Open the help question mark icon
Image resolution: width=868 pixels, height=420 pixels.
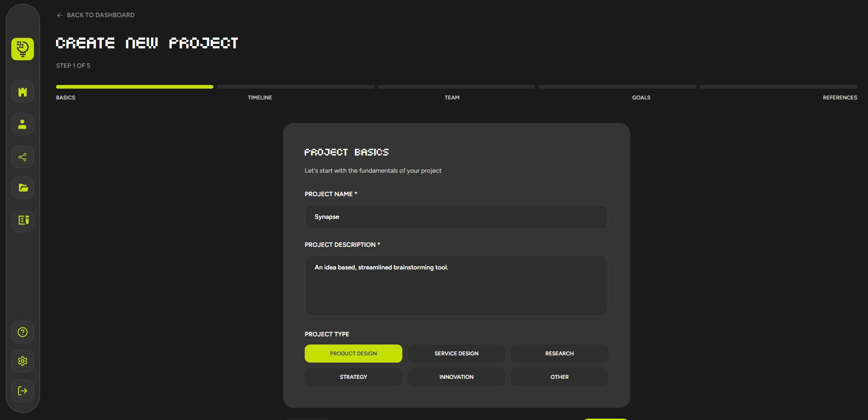pyautogui.click(x=23, y=332)
